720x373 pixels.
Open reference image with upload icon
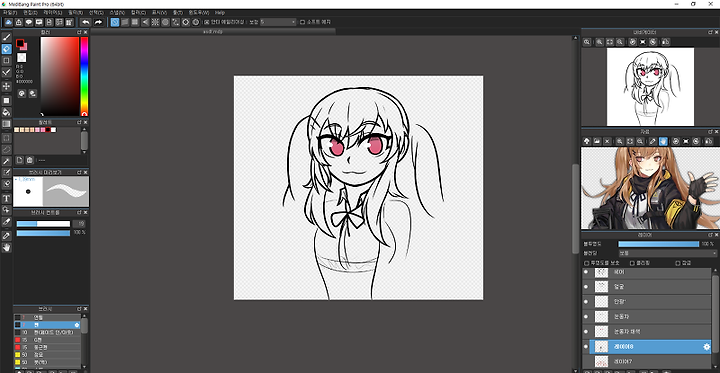[x=587, y=141]
